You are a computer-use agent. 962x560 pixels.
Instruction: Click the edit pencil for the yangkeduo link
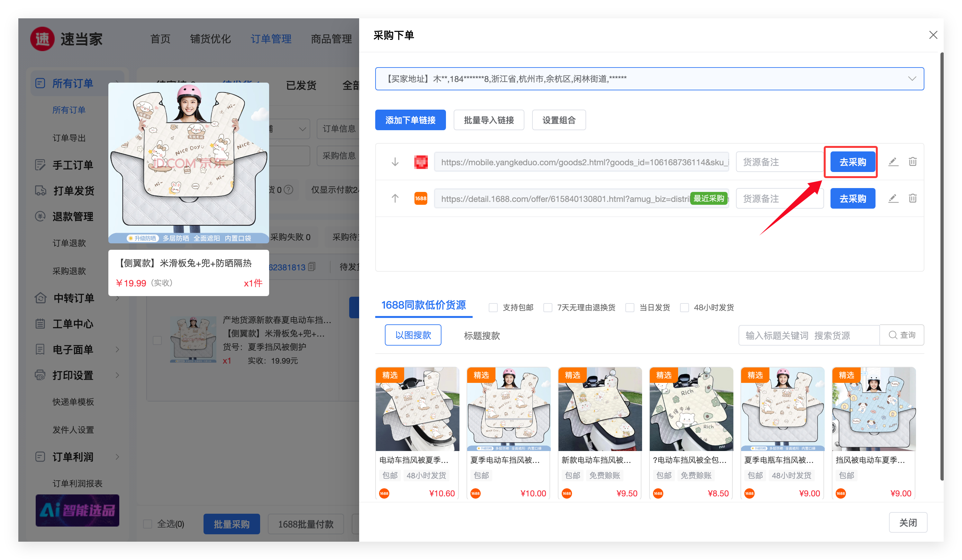pyautogui.click(x=893, y=162)
